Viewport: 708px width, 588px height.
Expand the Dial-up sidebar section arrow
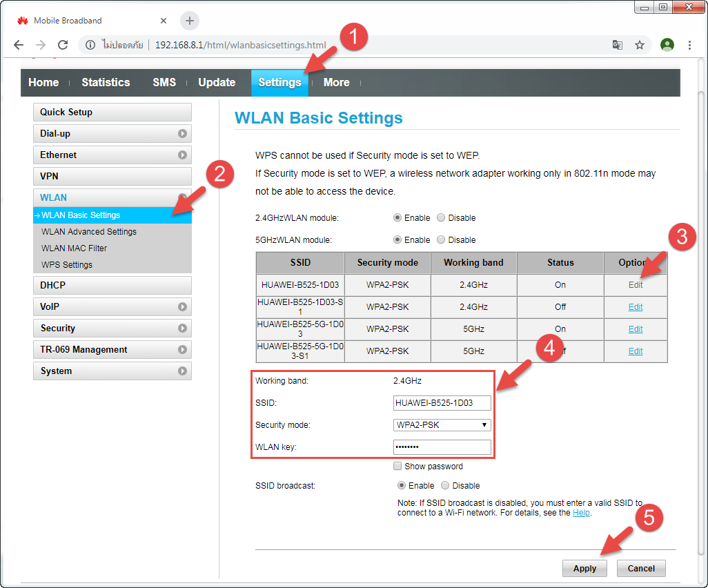coord(182,134)
